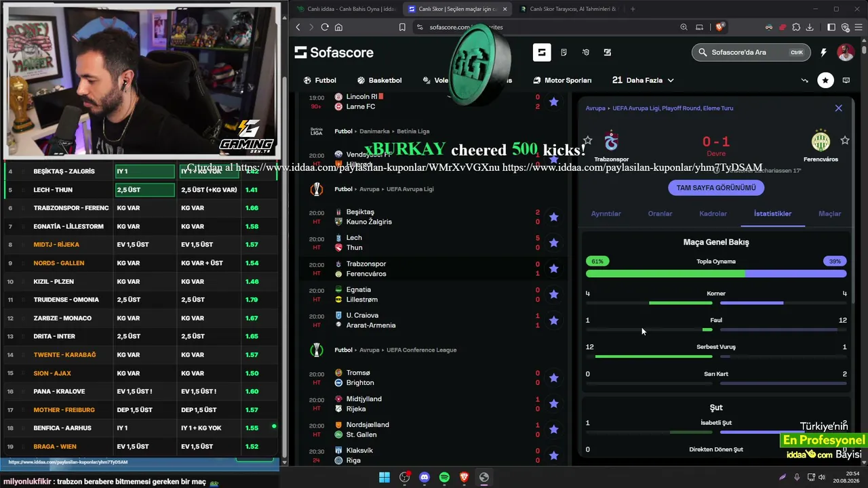Close the active Canlı Skor browser tab
Viewport: 868px width, 488px height.
tap(505, 9)
